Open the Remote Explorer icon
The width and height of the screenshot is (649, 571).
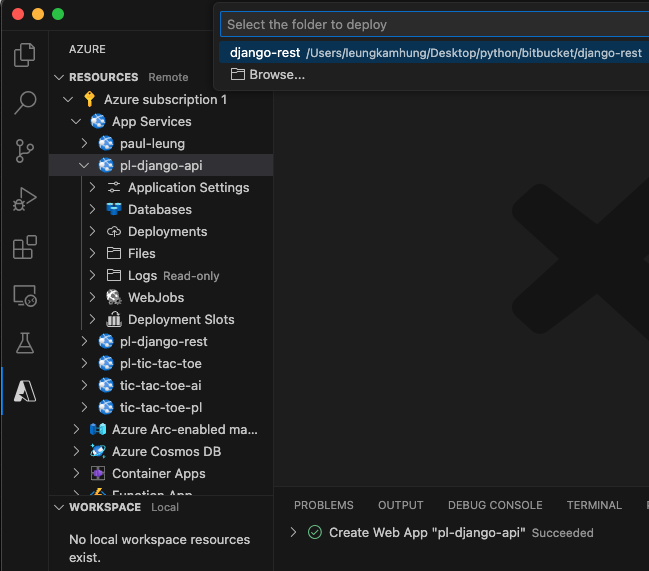point(24,295)
